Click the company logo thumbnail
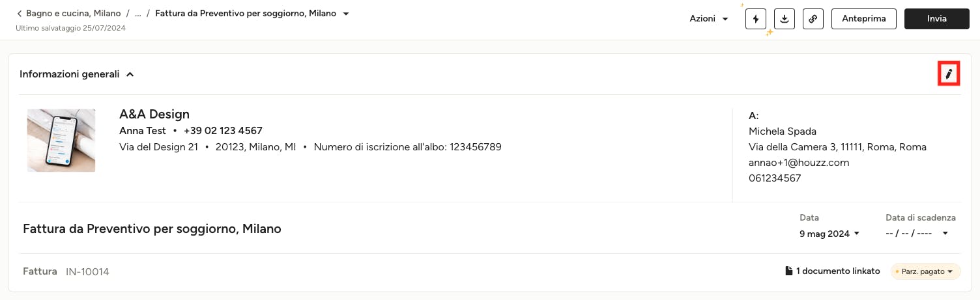980x300 pixels. coord(61,141)
